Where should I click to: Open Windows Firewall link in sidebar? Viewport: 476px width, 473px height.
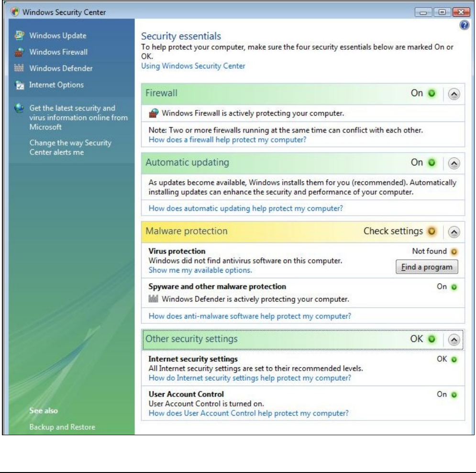coord(58,52)
